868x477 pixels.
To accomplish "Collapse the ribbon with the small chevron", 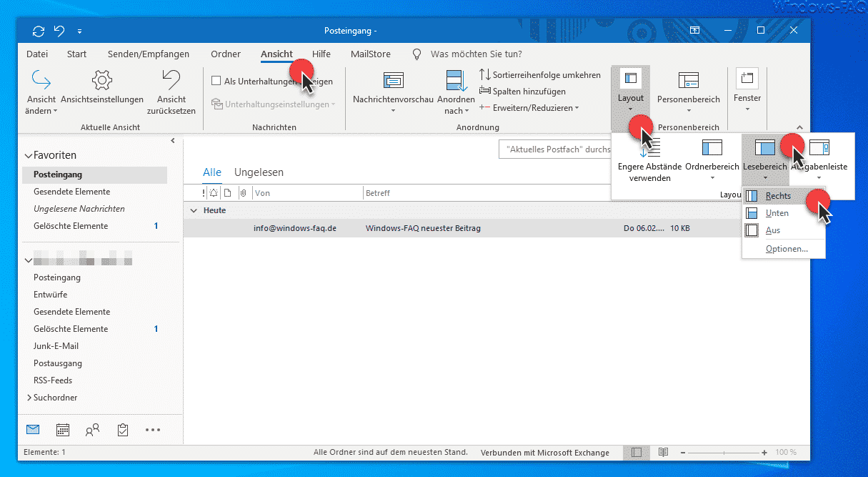I will pos(799,127).
